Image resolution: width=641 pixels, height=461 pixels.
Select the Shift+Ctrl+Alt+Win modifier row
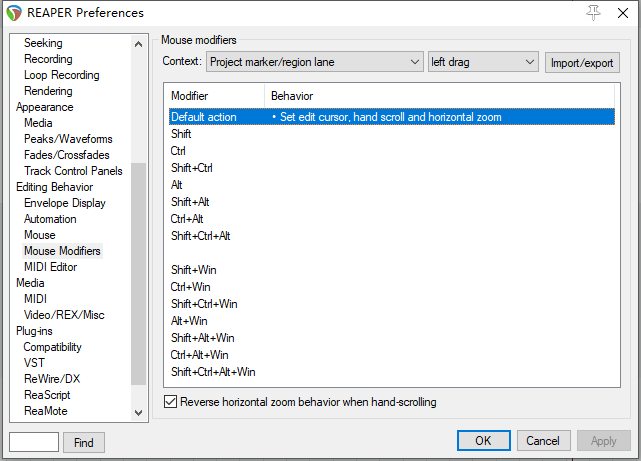(392, 372)
